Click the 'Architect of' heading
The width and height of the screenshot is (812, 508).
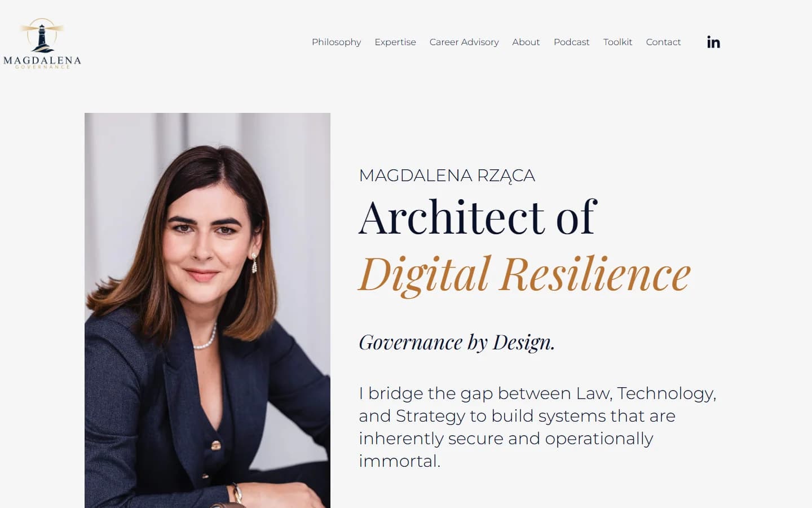coord(478,217)
